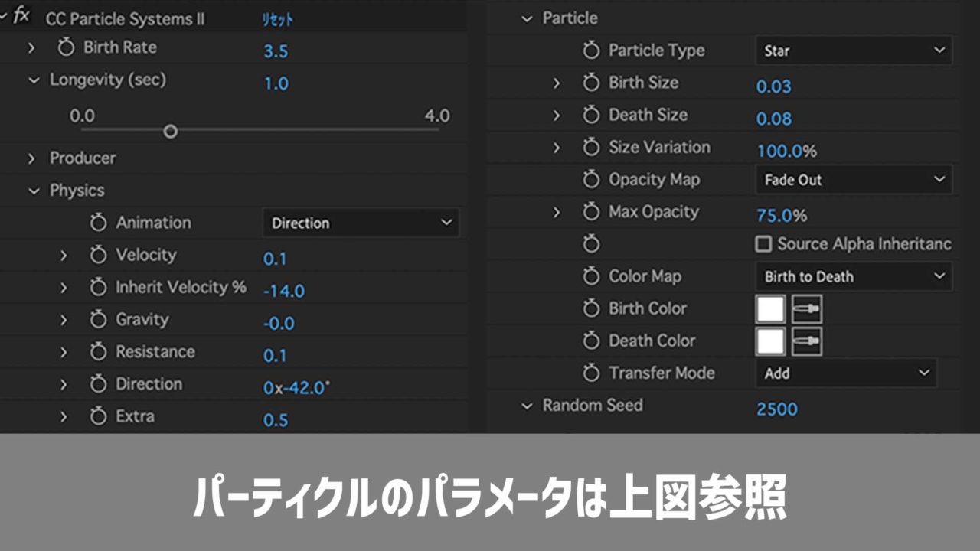980x551 pixels.
Task: Toggle the Color Map stopwatch
Action: coord(591,276)
